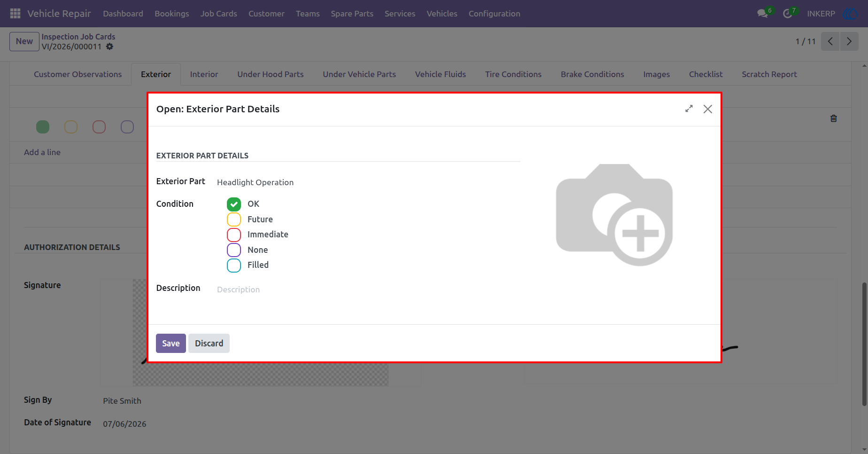Select the Immediate condition
The width and height of the screenshot is (868, 454).
[234, 235]
